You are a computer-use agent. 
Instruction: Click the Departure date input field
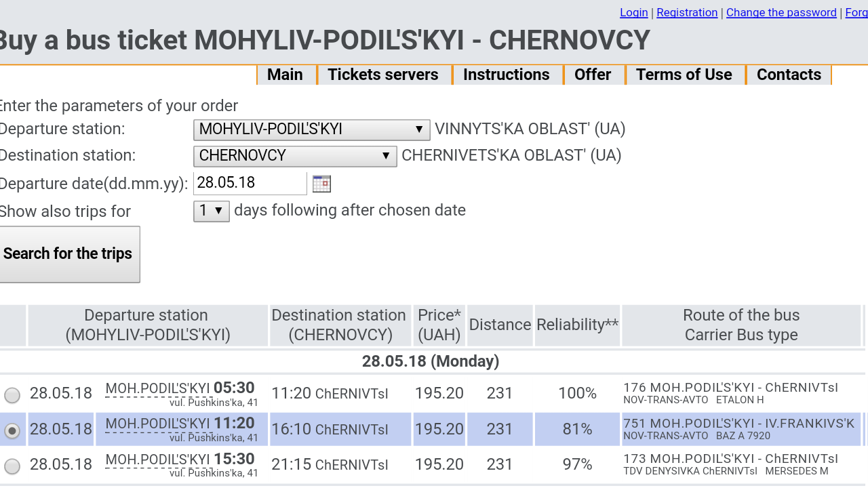(x=250, y=183)
